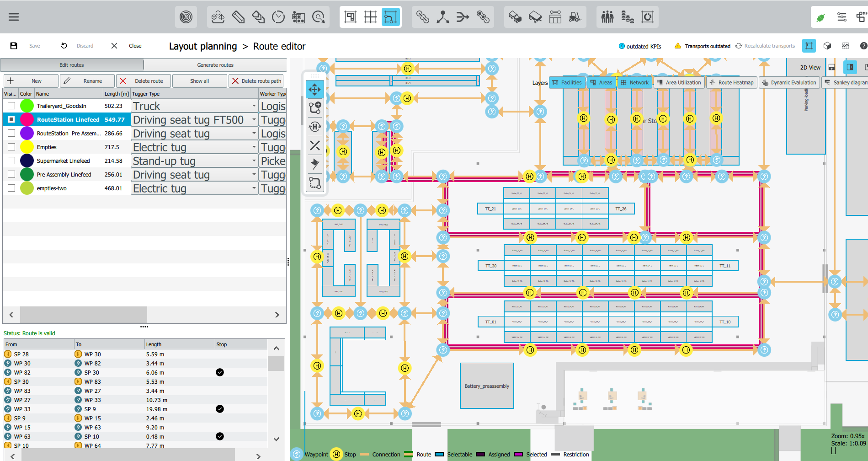The height and width of the screenshot is (461, 868).
Task: Toggle visibility checkbox for empties-two route
Action: tap(11, 188)
